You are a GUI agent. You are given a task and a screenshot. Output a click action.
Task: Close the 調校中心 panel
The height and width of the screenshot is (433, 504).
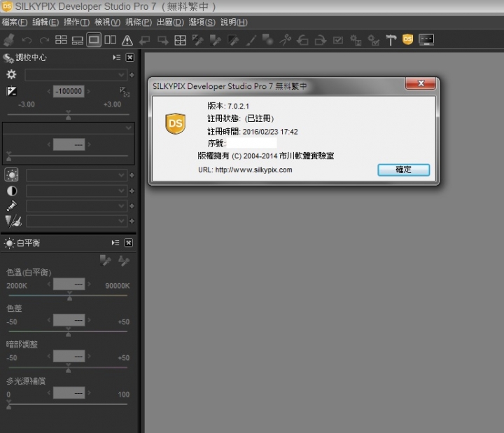[130, 57]
